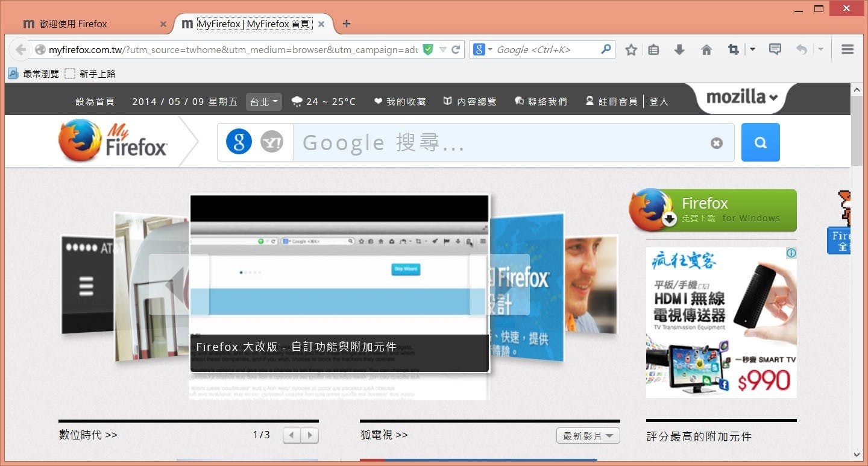Click the 登入 login link
Screen dimensions: 868x466
coord(659,101)
